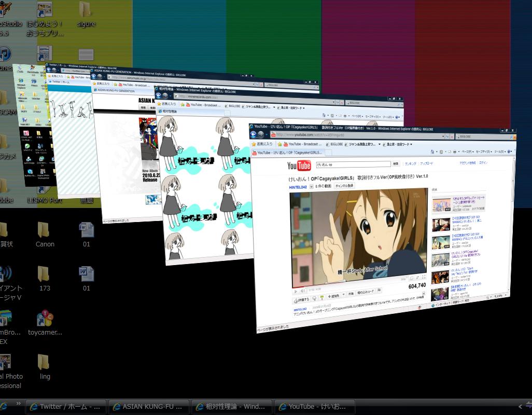Click the チャンネル登録 subscribe button
This screenshot has width=532, height=415.
click(x=344, y=186)
